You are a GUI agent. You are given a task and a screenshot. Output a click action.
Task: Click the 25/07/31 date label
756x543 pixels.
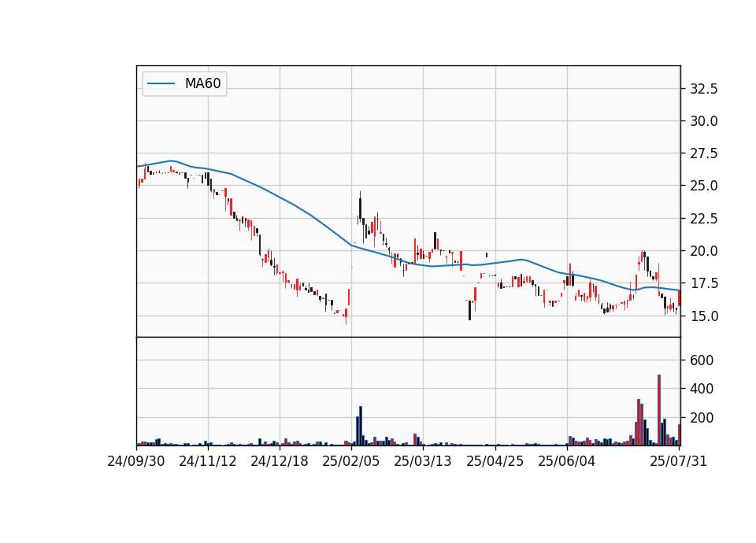(x=678, y=461)
